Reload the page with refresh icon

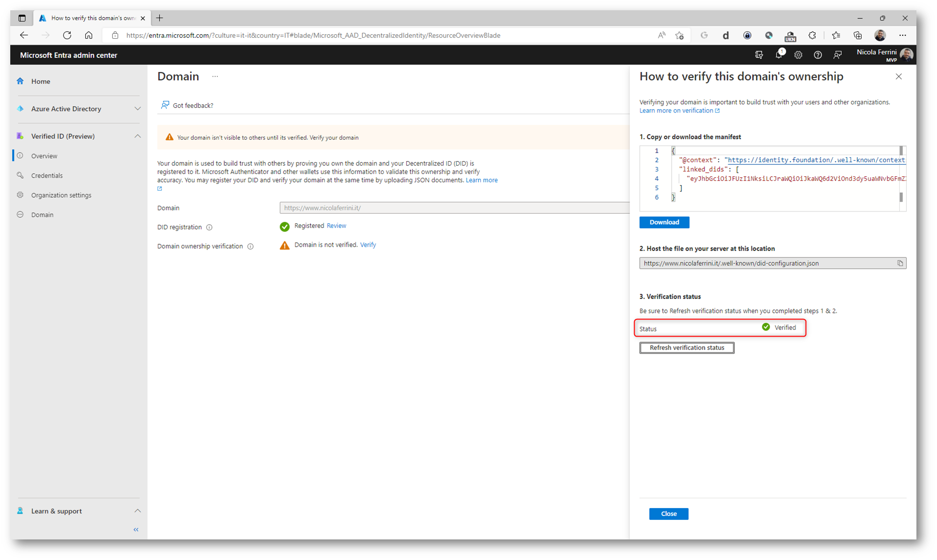tap(67, 35)
